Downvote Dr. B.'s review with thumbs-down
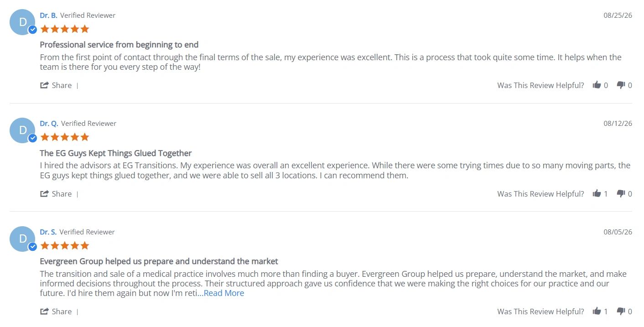This screenshot has height=327, width=644. point(621,85)
